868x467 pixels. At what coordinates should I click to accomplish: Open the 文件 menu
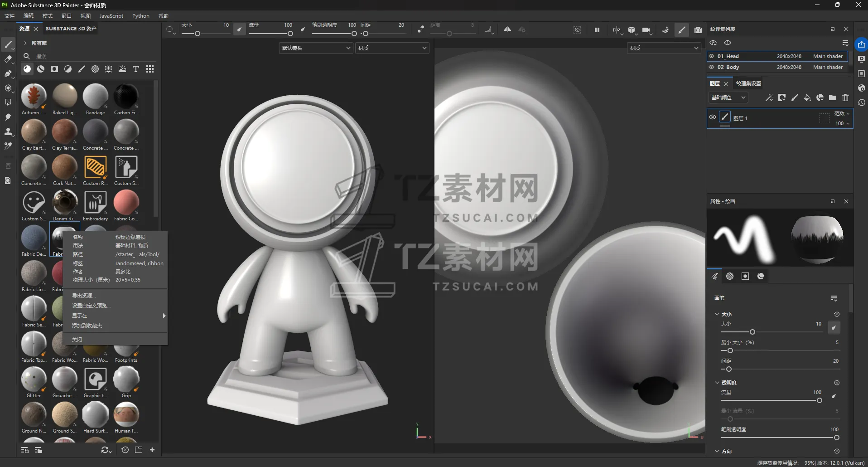(10, 16)
